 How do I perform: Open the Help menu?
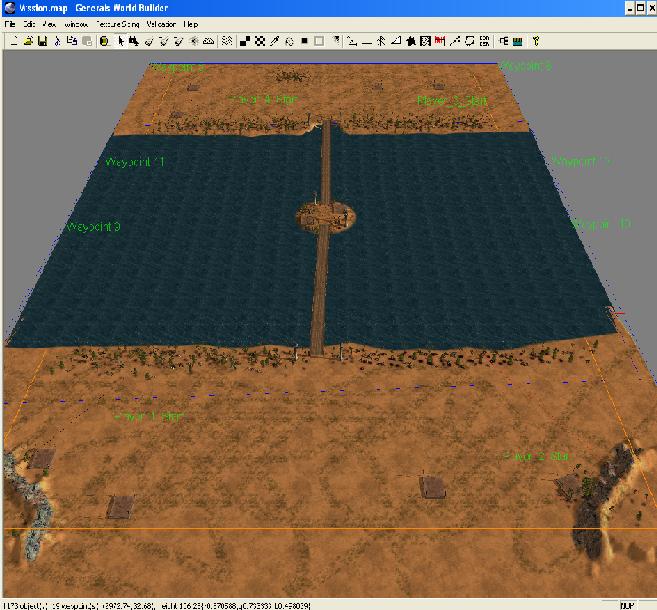pos(190,23)
